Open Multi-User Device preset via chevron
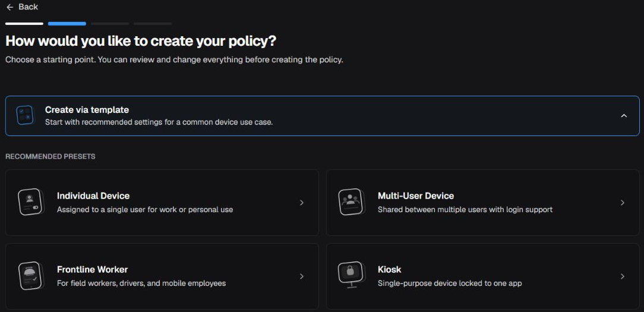Screen dimensions: 644x312 (622, 203)
